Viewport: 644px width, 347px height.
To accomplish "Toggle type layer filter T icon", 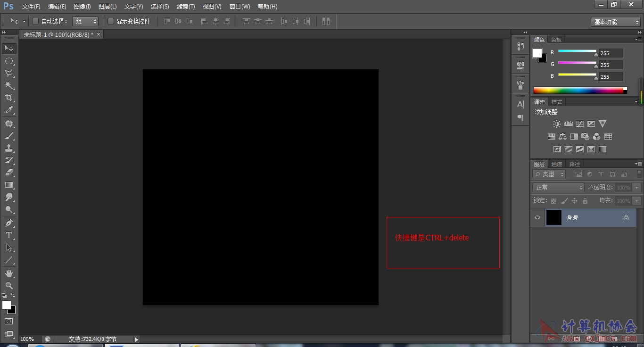I will point(601,174).
